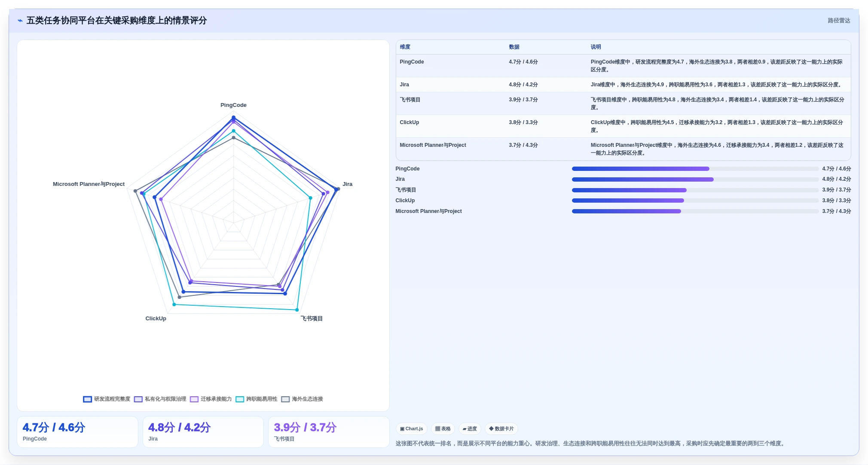Click the ClickUp progress bar
Viewport: 868px width, 465px height.
click(695, 201)
